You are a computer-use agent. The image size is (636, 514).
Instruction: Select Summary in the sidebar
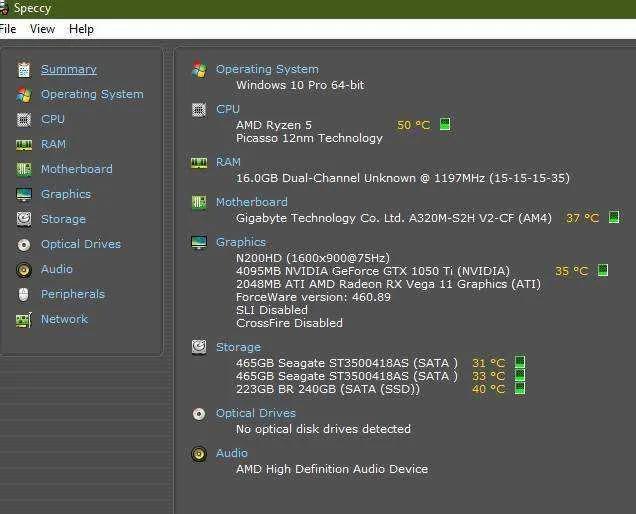pyautogui.click(x=69, y=69)
